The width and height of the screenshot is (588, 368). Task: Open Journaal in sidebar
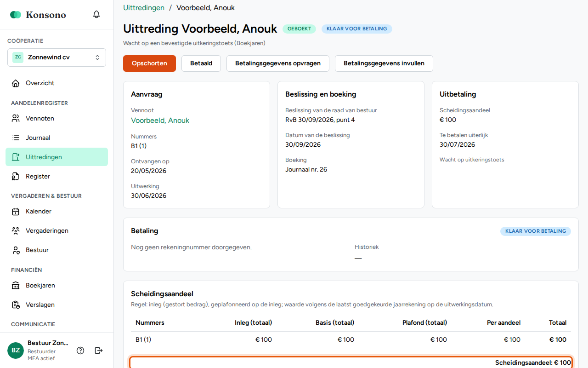(57, 138)
